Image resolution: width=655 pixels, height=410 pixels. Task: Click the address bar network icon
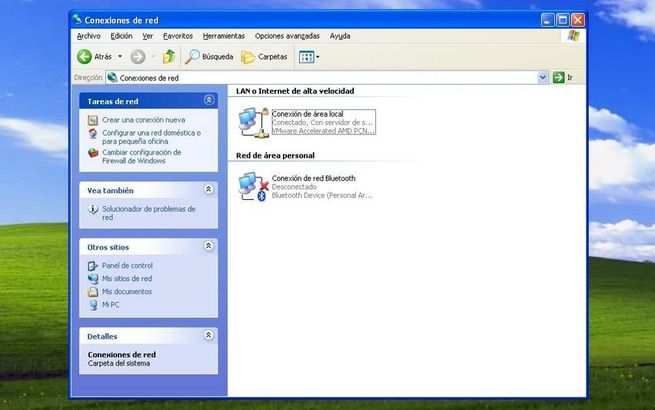(x=112, y=77)
